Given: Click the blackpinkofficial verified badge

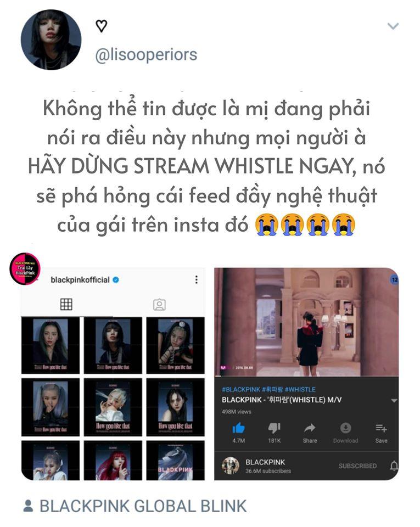Looking at the screenshot, I should (116, 279).
